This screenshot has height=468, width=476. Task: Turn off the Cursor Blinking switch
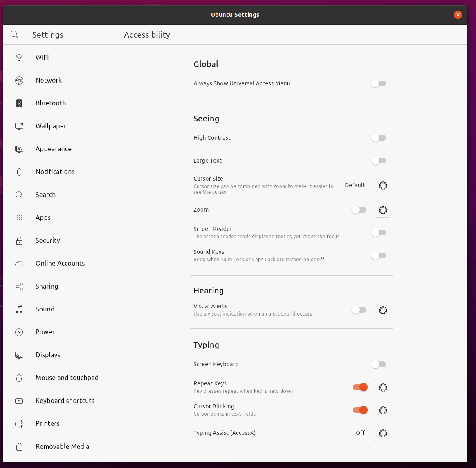[360, 410]
